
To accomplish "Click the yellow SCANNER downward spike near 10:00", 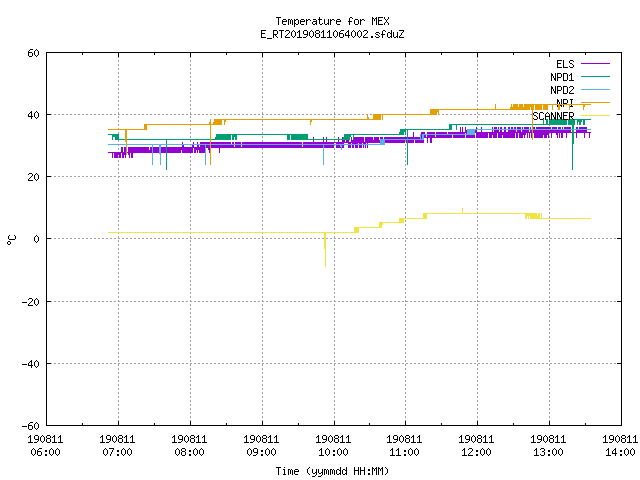I will point(325,250).
